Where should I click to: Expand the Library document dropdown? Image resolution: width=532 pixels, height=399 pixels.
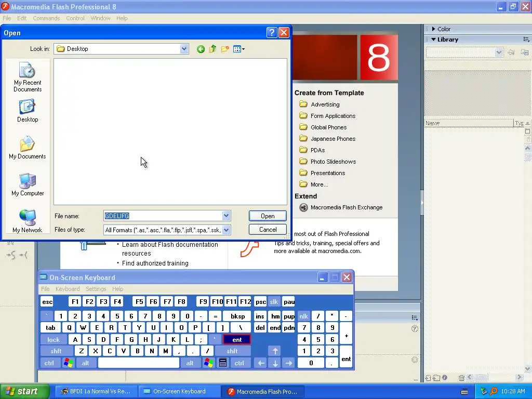(498, 52)
